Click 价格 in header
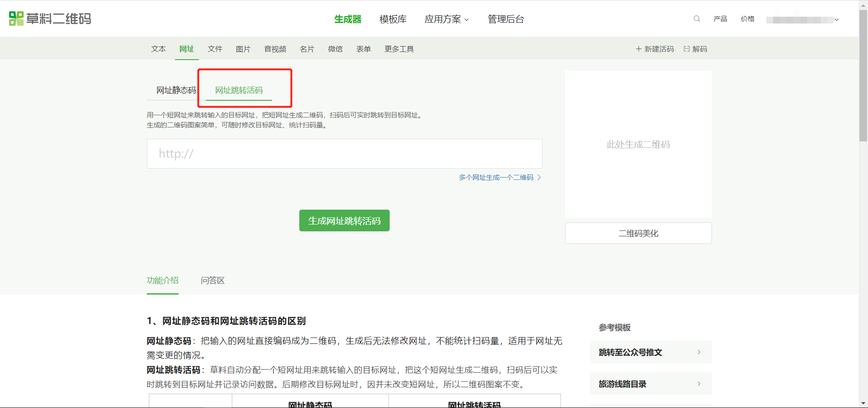Viewport: 868px width, 408px height. point(747,19)
